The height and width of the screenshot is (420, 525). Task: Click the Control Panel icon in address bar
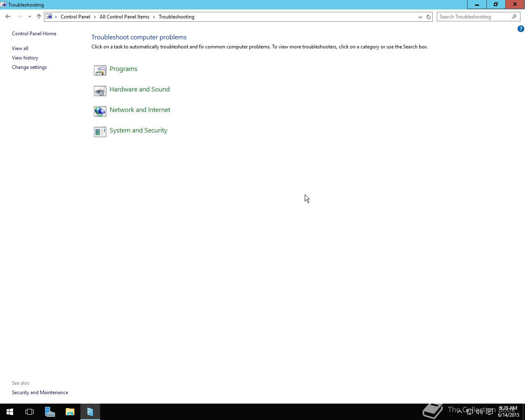pyautogui.click(x=49, y=17)
